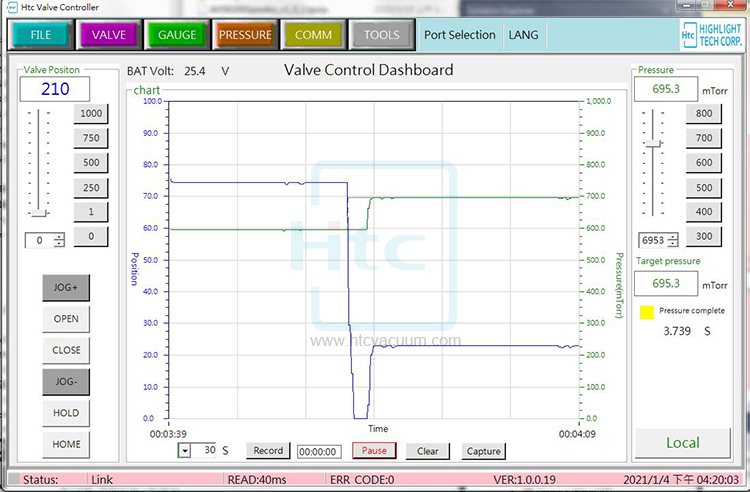Click the HOME button

66,444
